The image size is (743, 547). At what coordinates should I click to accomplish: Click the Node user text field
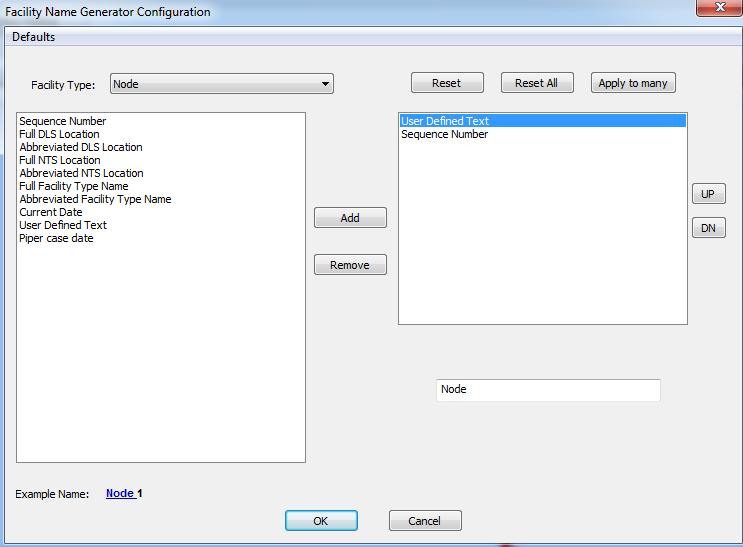[548, 390]
